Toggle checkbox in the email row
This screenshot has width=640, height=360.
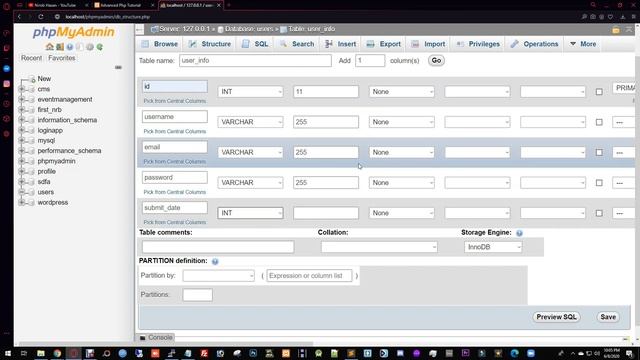[599, 152]
